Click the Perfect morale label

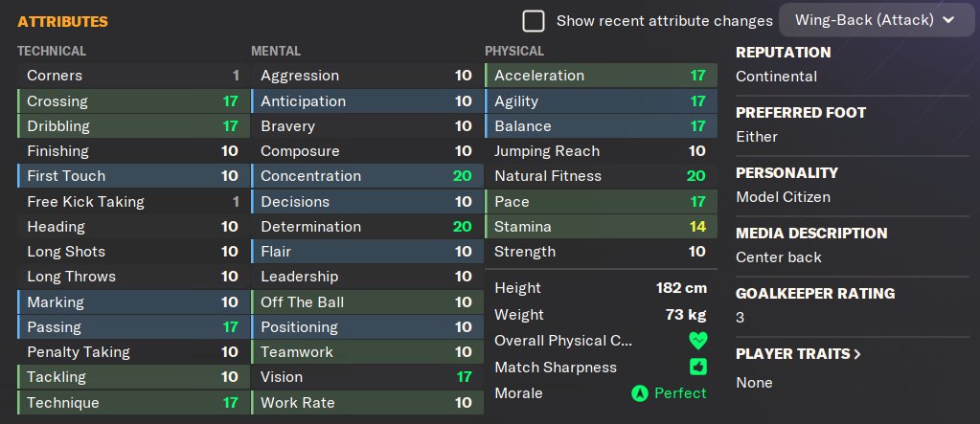(x=680, y=393)
